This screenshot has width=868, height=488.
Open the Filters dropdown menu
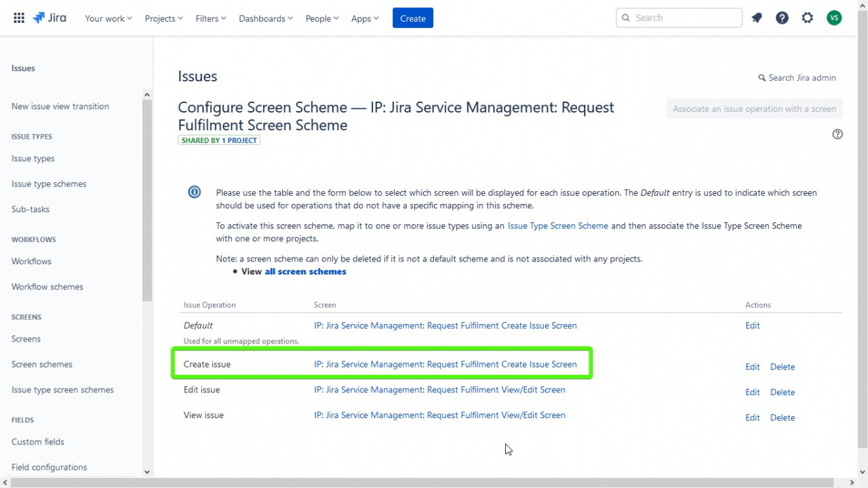211,18
